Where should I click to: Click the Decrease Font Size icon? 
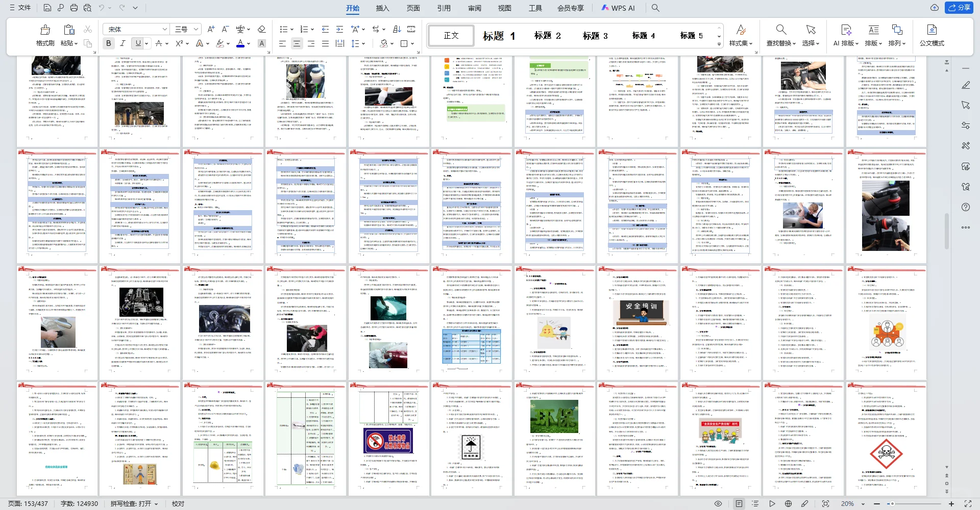pyautogui.click(x=225, y=29)
